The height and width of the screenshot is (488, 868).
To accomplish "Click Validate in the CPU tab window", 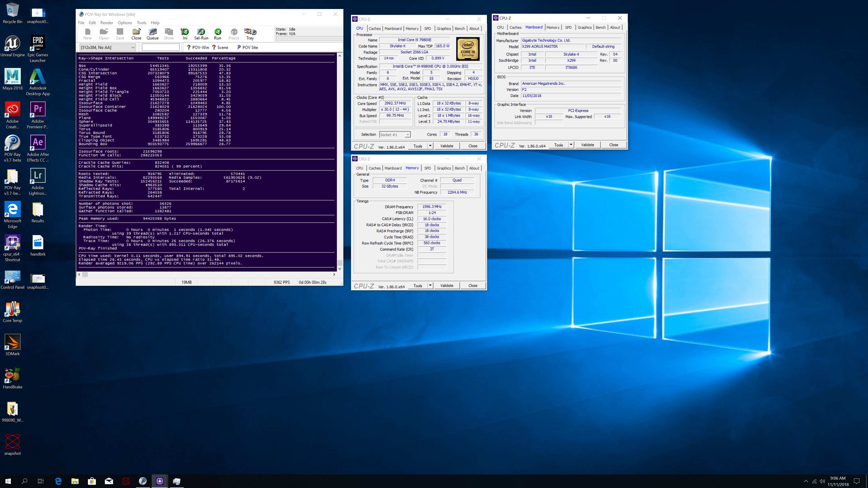I will (x=447, y=146).
